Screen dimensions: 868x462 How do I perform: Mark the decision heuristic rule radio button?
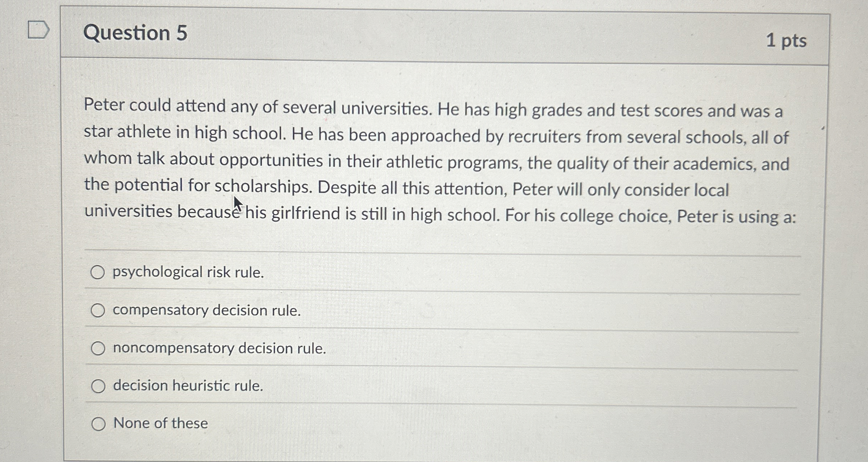tap(98, 386)
